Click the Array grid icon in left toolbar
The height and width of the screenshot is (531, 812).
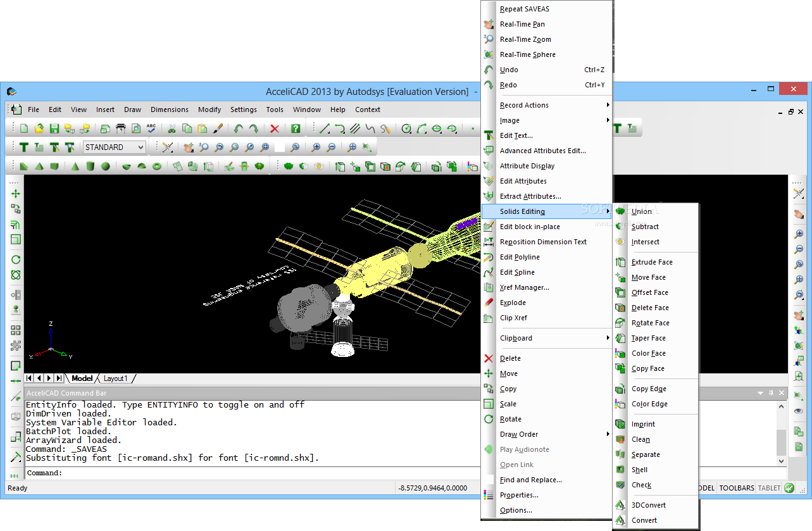coord(16,330)
